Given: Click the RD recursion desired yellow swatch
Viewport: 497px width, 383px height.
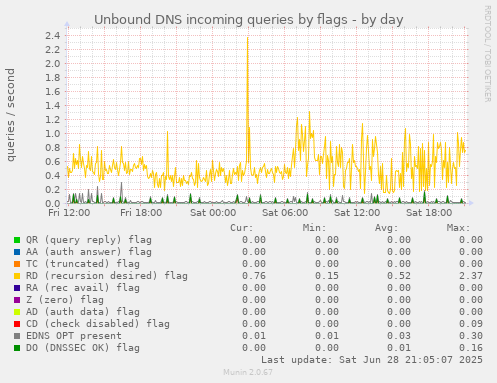Looking at the screenshot, I should pos(17,276).
